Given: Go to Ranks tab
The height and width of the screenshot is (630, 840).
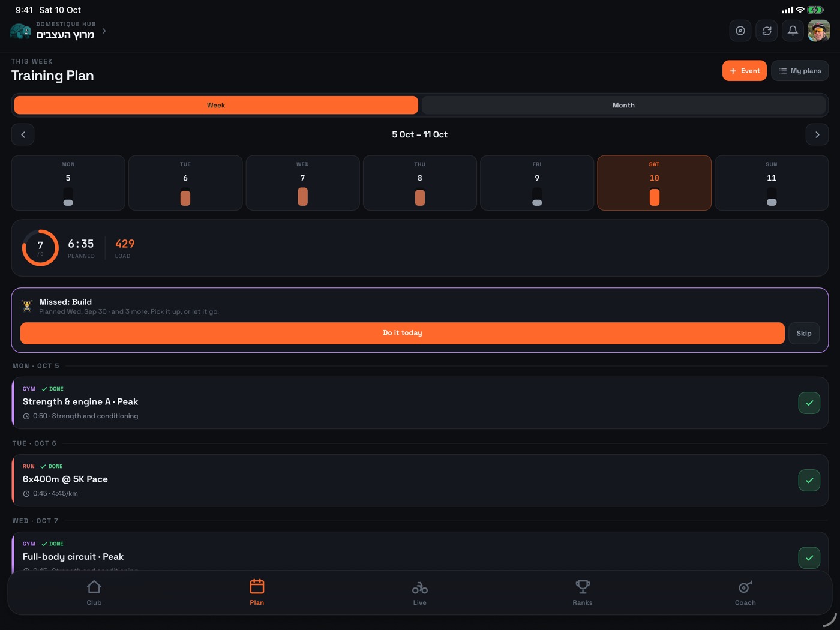Looking at the screenshot, I should [583, 593].
